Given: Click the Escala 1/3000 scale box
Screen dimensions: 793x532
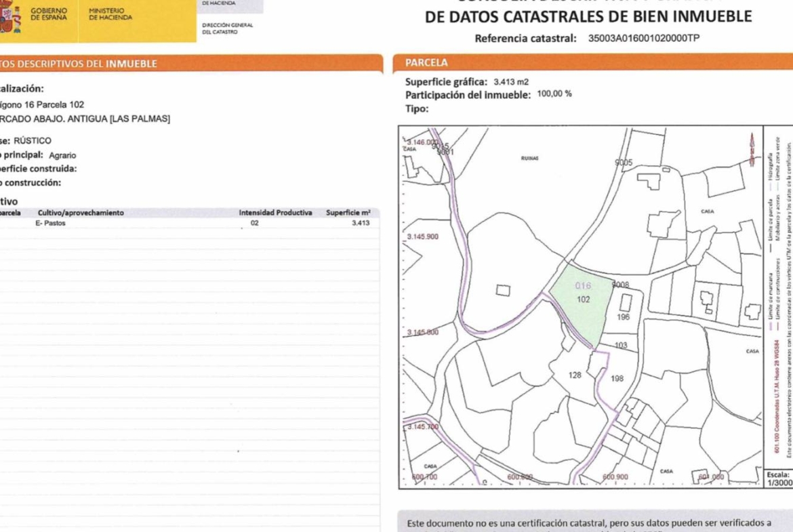Looking at the screenshot, I should (x=777, y=479).
